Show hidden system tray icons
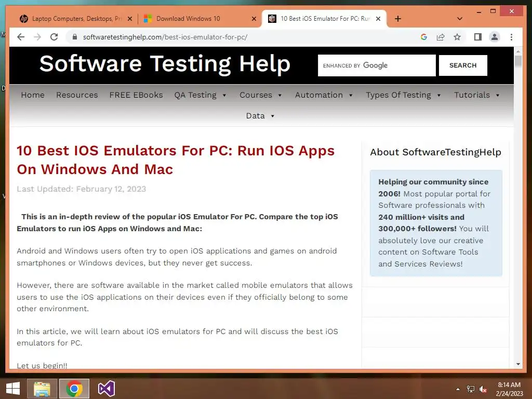Viewport: 532px width, 399px height. coord(458,389)
